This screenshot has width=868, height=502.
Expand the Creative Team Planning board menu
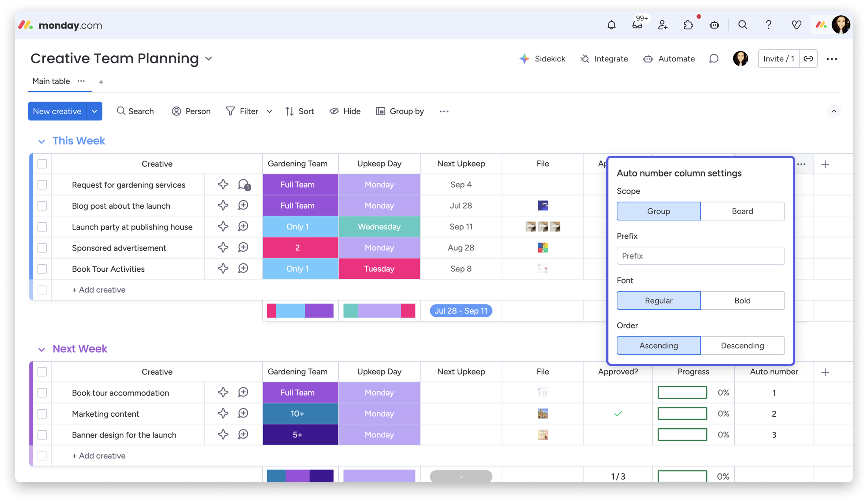point(209,58)
